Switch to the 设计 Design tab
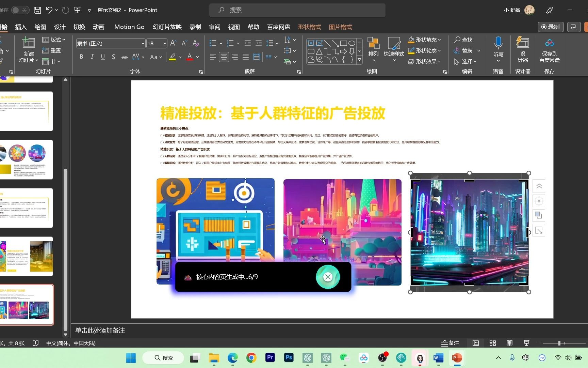588x368 pixels. pos(60,27)
